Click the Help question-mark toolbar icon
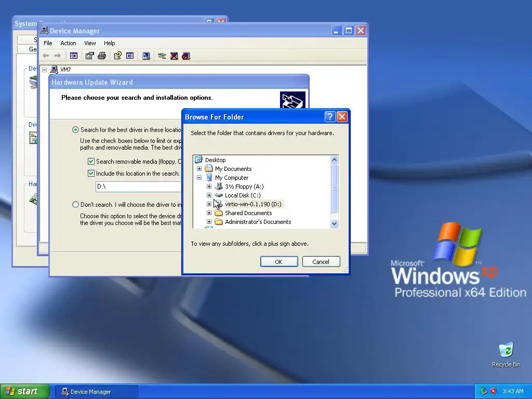The width and height of the screenshot is (532, 399). (118, 56)
